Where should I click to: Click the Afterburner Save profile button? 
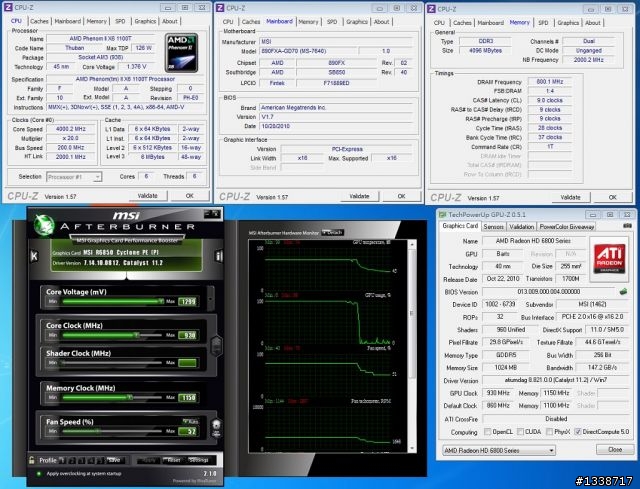tap(115, 460)
